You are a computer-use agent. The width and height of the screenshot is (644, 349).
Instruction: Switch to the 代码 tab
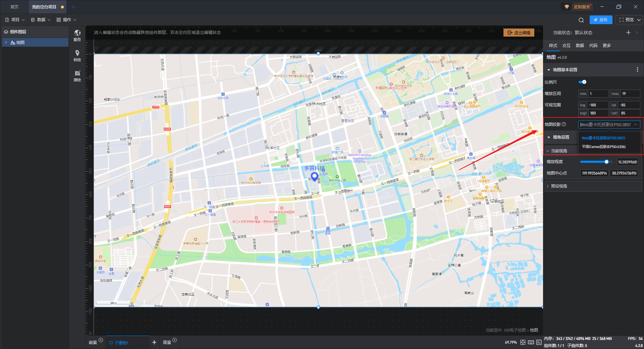click(x=593, y=46)
